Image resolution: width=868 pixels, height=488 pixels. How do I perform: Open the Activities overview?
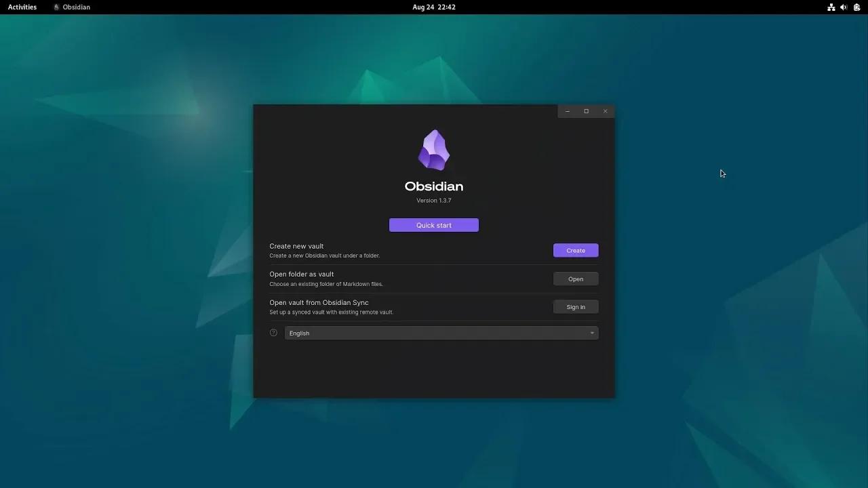coord(22,7)
